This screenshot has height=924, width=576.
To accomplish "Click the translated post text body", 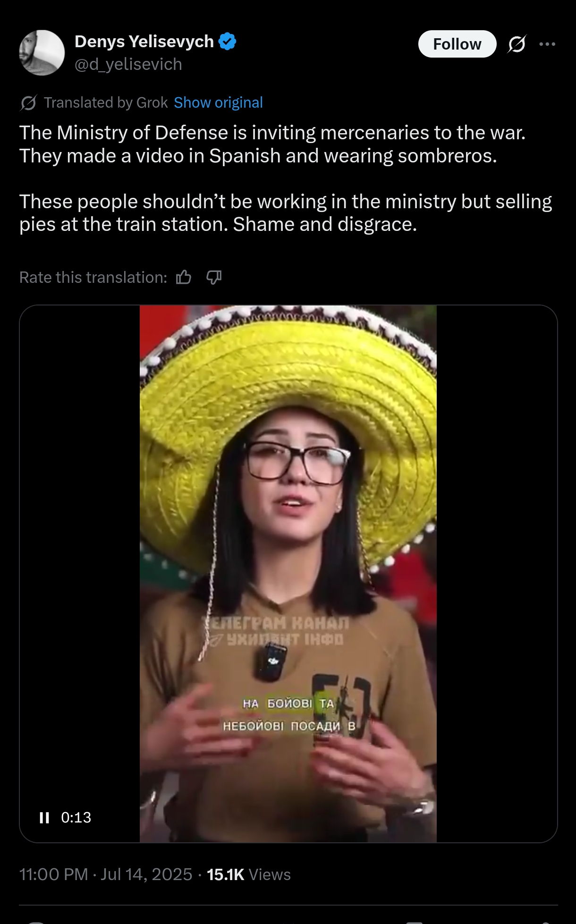I will click(x=286, y=178).
